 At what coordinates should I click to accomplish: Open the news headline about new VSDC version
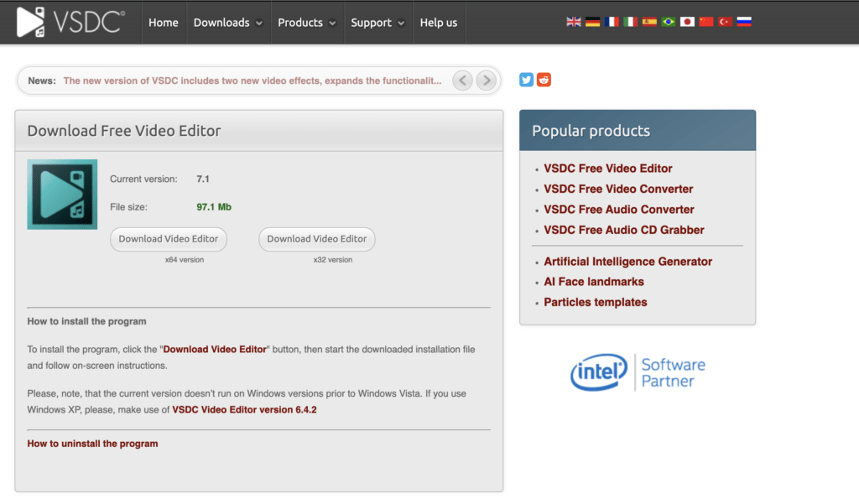point(252,81)
